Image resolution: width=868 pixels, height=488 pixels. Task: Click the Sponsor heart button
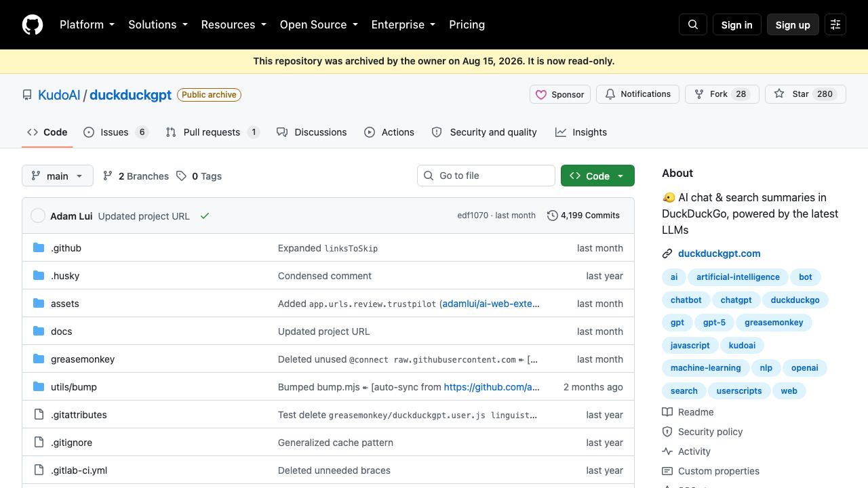point(560,94)
